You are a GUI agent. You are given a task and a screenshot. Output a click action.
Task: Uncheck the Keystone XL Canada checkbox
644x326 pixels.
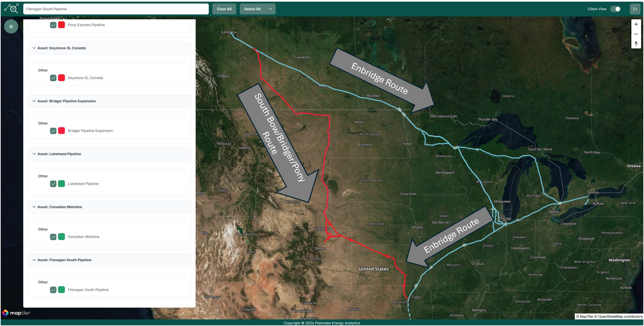click(53, 78)
